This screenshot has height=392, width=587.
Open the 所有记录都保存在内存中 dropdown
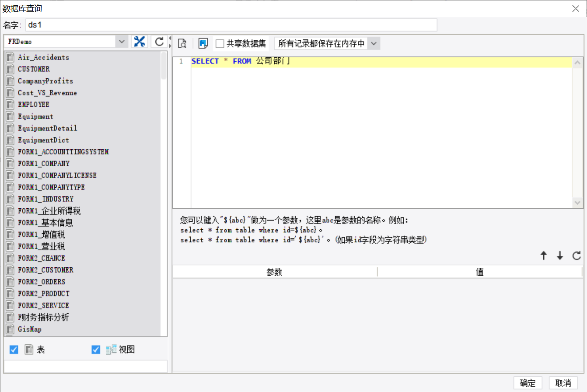click(374, 43)
